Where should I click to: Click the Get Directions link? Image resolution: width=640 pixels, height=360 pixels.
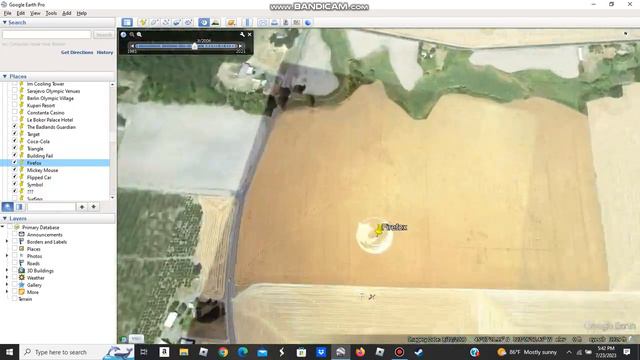pyautogui.click(x=77, y=52)
